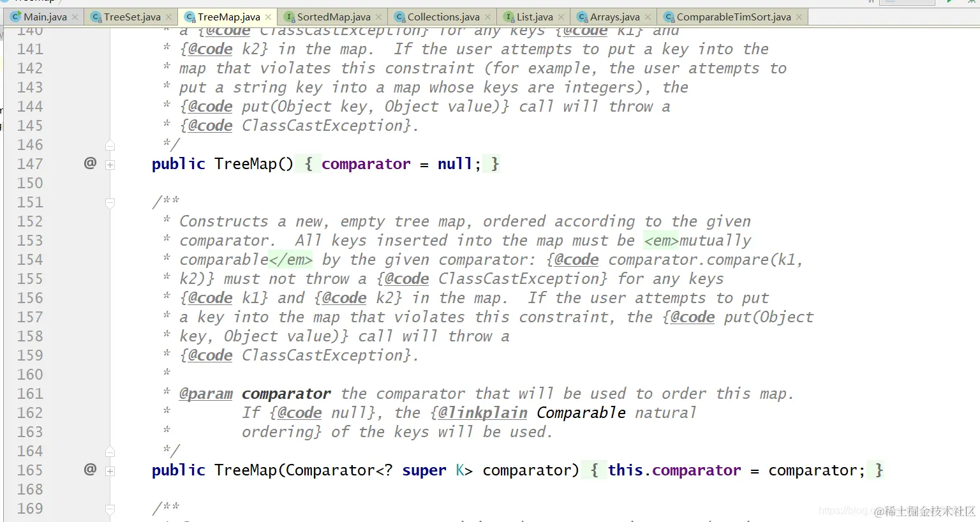Close the Arrays.java tab
This screenshot has height=522, width=980.
[648, 17]
